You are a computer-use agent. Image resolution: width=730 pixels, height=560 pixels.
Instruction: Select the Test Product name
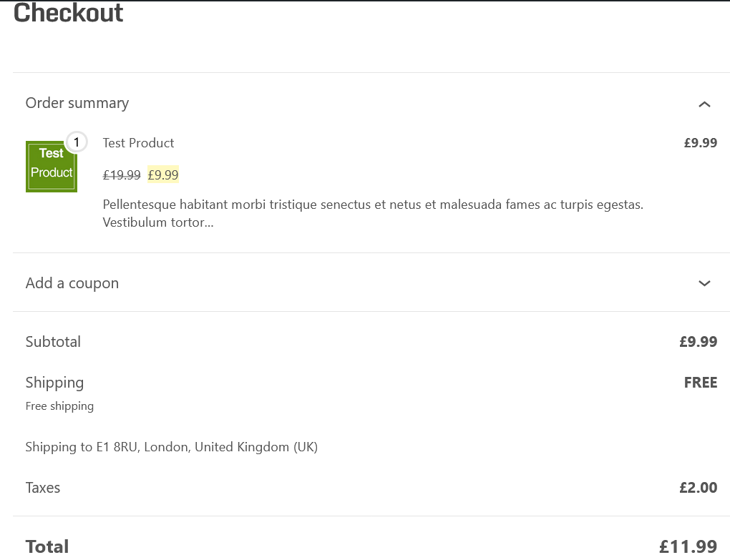139,143
